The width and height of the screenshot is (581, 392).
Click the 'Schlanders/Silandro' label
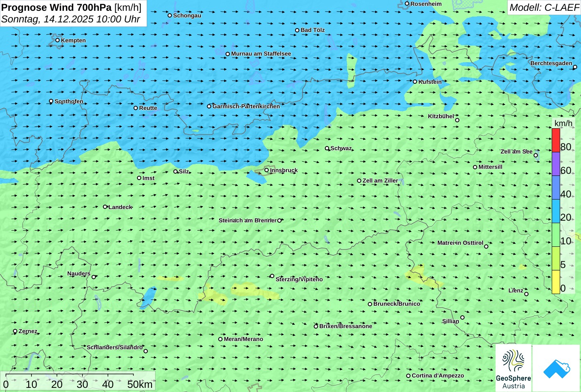[115, 348]
